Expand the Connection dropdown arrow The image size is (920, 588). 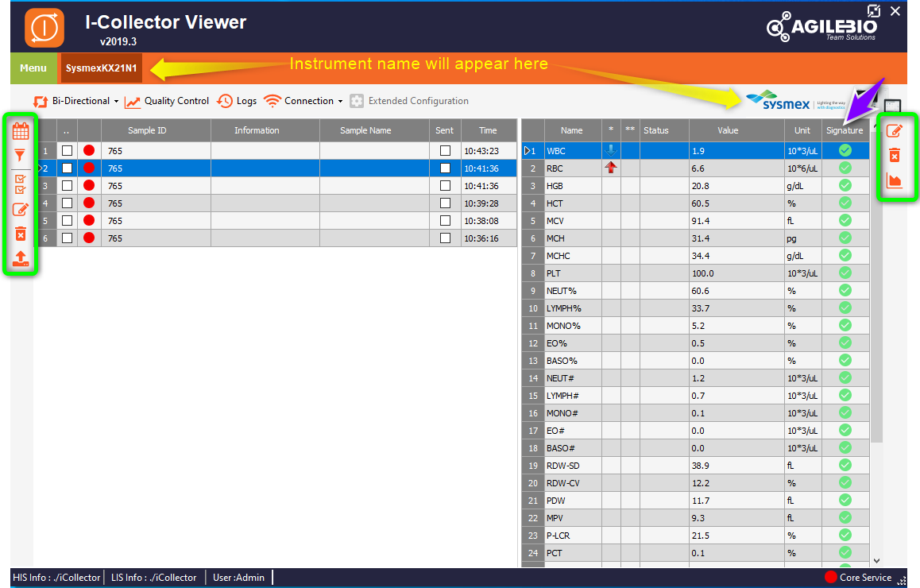(340, 102)
